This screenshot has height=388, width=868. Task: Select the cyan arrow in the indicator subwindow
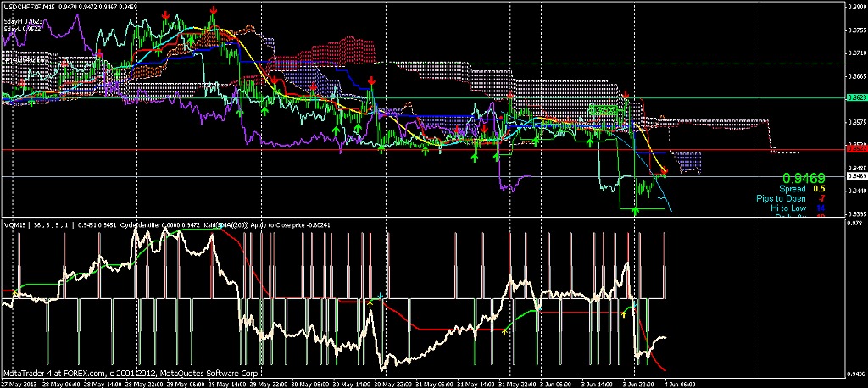coord(381,296)
